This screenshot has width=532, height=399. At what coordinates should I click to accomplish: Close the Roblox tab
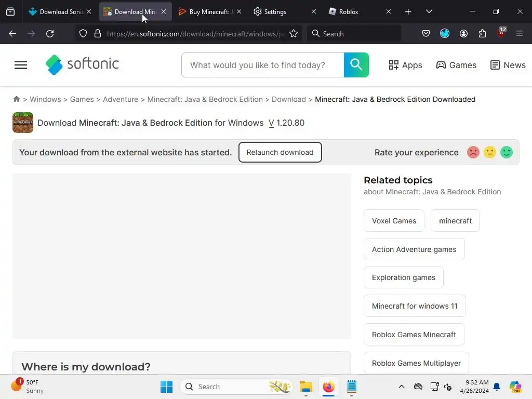pos(389,11)
